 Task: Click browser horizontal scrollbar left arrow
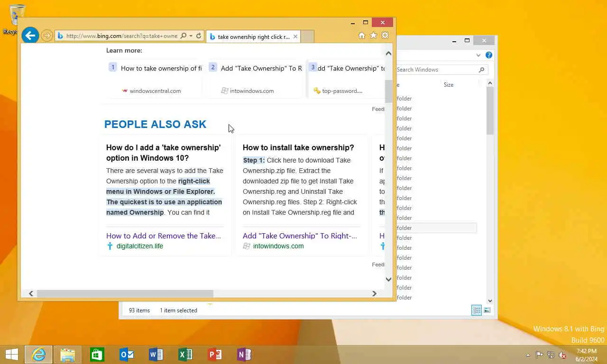tap(31, 293)
